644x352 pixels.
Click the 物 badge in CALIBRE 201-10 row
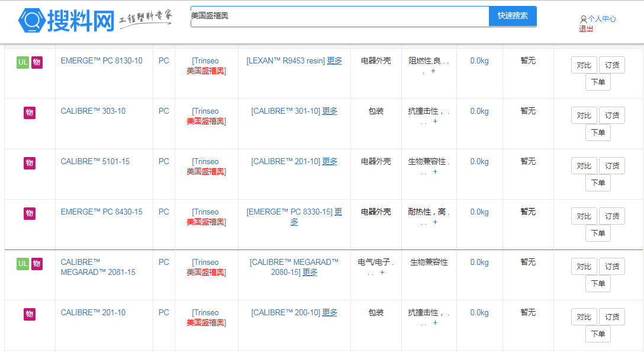click(x=30, y=314)
